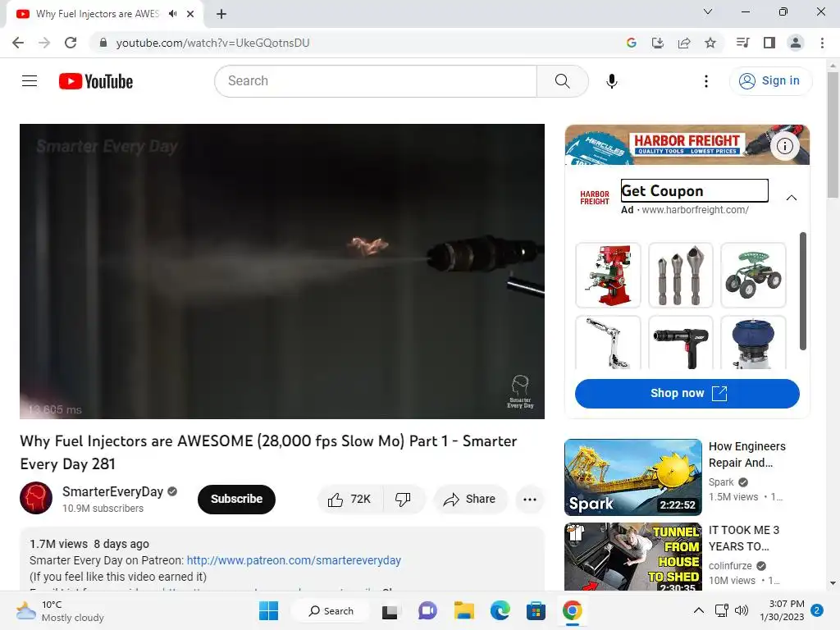840x630 pixels.
Task: Open more actions ellipsis under video
Action: tap(530, 500)
